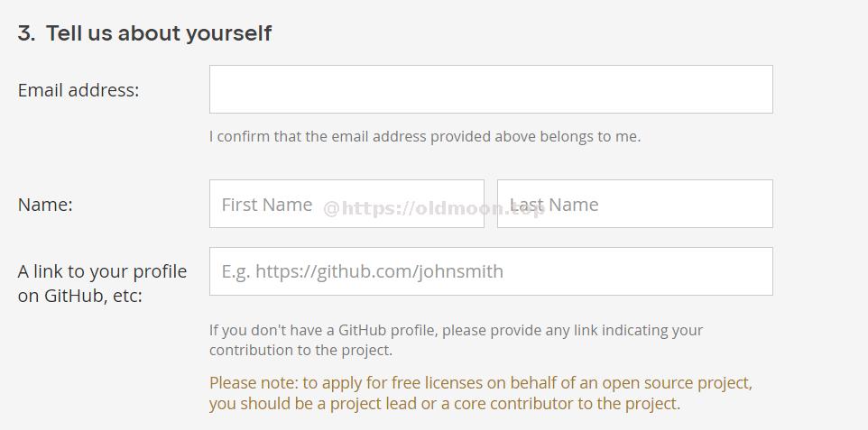Screen dimensions: 868x430
Task: Click the email ownership confirmation text
Action: coord(425,137)
